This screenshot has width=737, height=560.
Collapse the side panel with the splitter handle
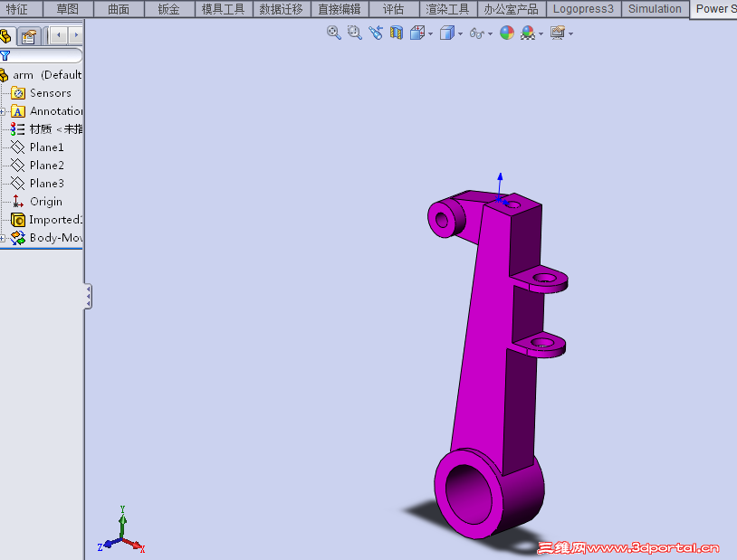[88, 296]
